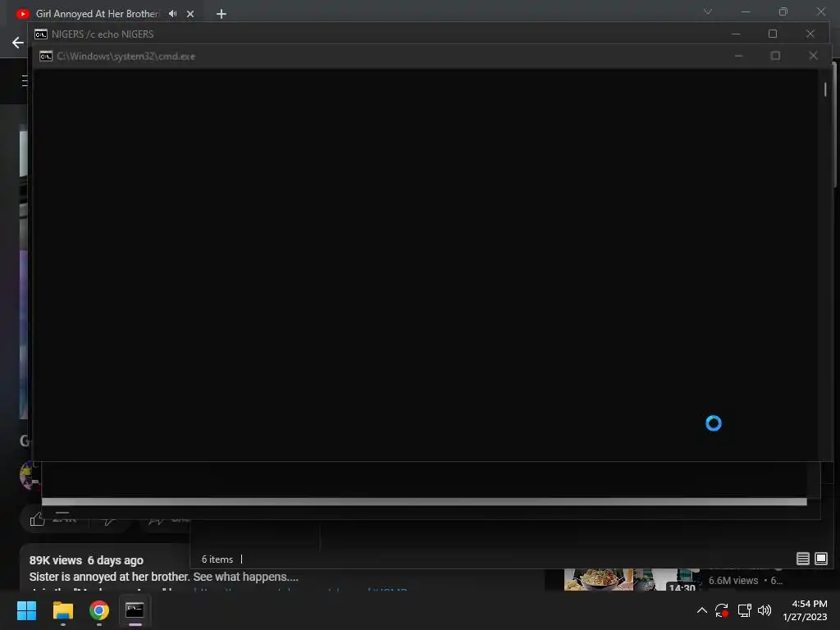Open the Windows Start menu
This screenshot has width=840, height=630.
pyautogui.click(x=26, y=610)
